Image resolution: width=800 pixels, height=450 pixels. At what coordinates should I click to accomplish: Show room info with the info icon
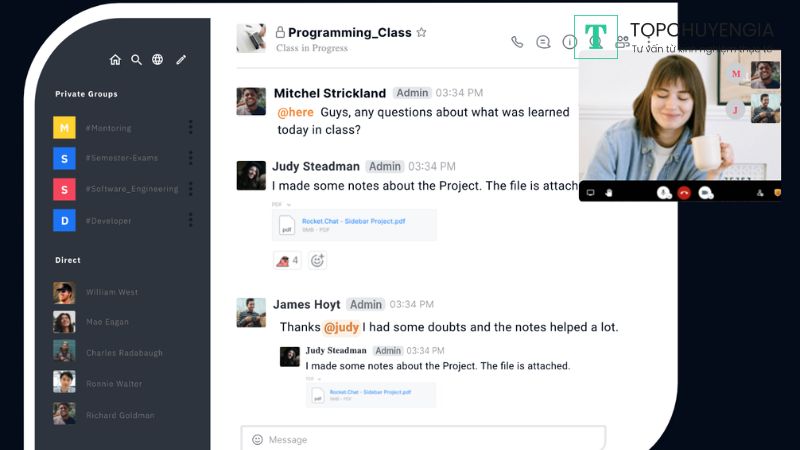[569, 42]
